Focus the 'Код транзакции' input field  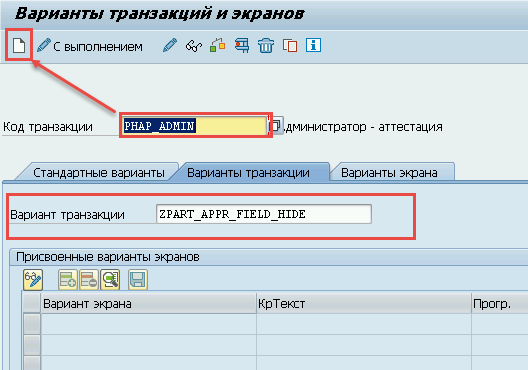coord(195,126)
